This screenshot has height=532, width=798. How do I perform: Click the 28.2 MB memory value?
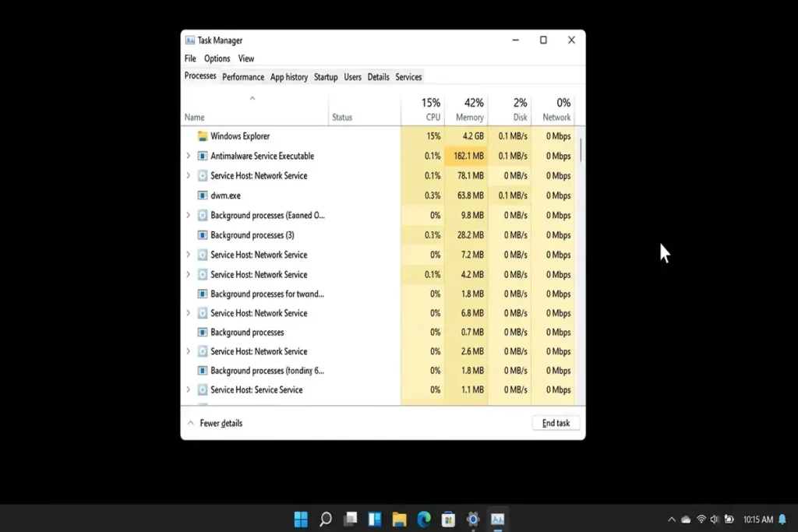[x=470, y=235]
